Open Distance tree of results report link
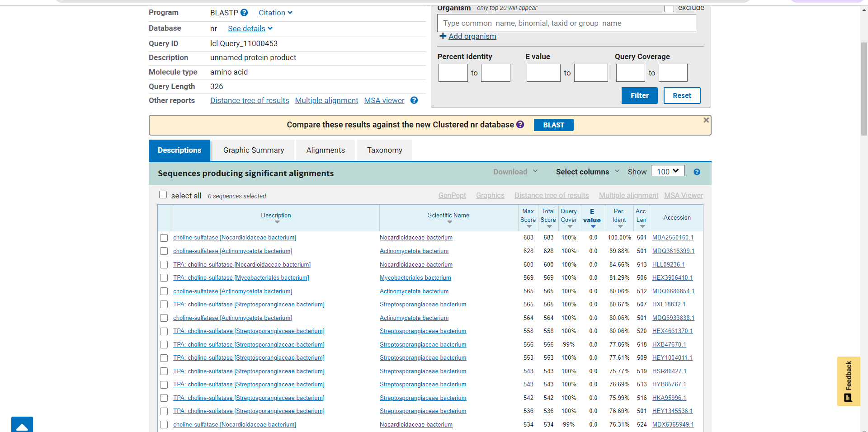 tap(250, 100)
